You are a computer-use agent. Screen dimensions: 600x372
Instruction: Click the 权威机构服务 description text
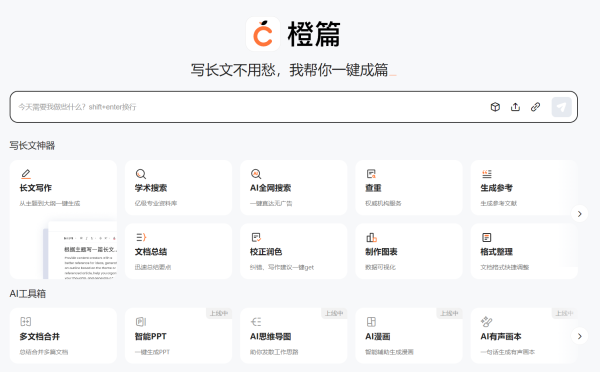coord(383,203)
